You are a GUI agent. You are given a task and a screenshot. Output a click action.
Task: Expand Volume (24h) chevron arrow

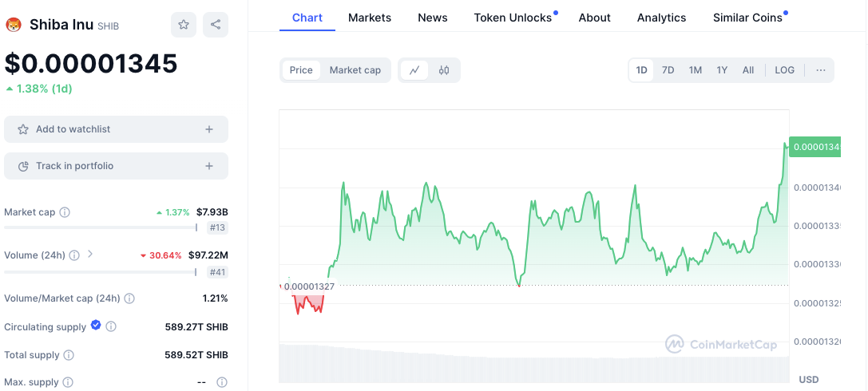point(90,255)
